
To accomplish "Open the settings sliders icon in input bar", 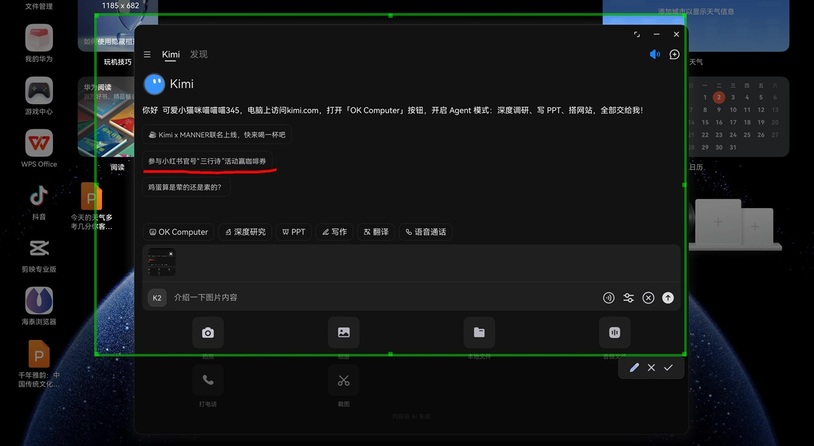I will click(628, 297).
